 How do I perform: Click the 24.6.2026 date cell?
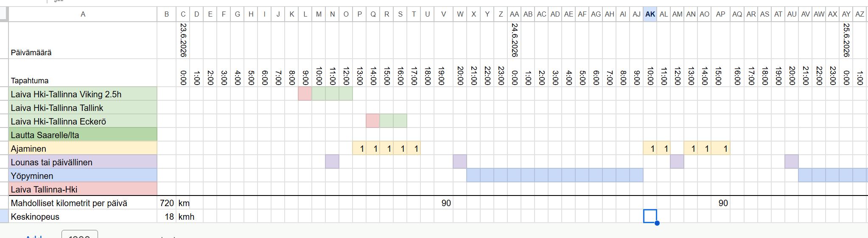[514, 41]
